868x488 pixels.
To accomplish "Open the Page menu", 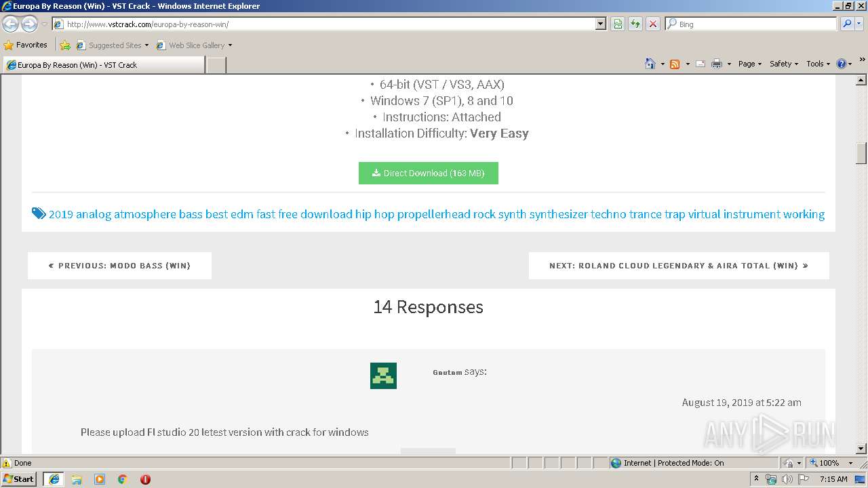I will pos(750,64).
